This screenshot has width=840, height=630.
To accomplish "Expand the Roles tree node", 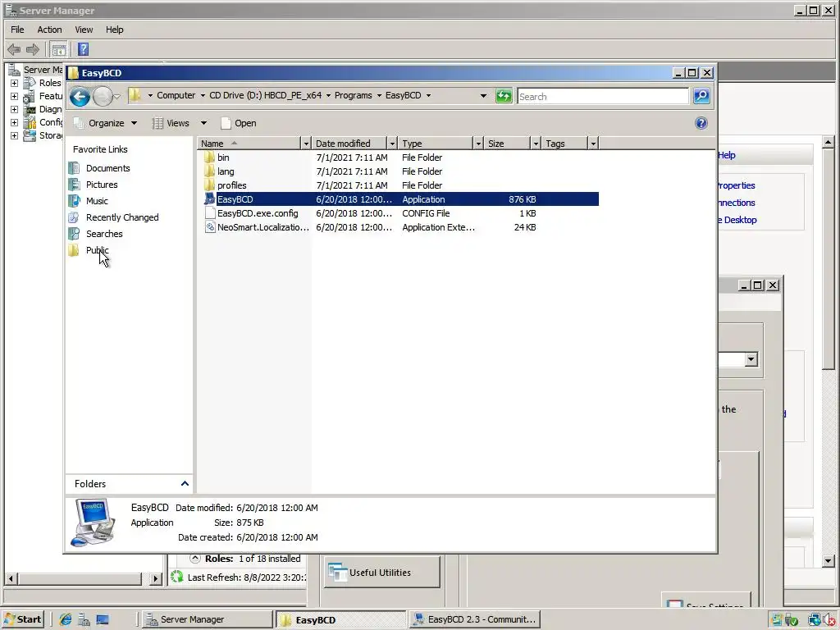I will coord(15,83).
